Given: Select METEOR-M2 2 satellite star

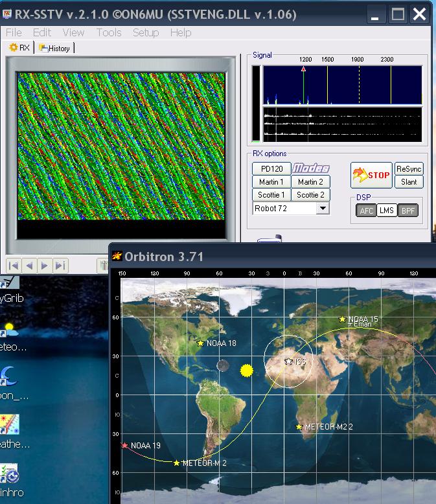Looking at the screenshot, I should click(299, 426).
